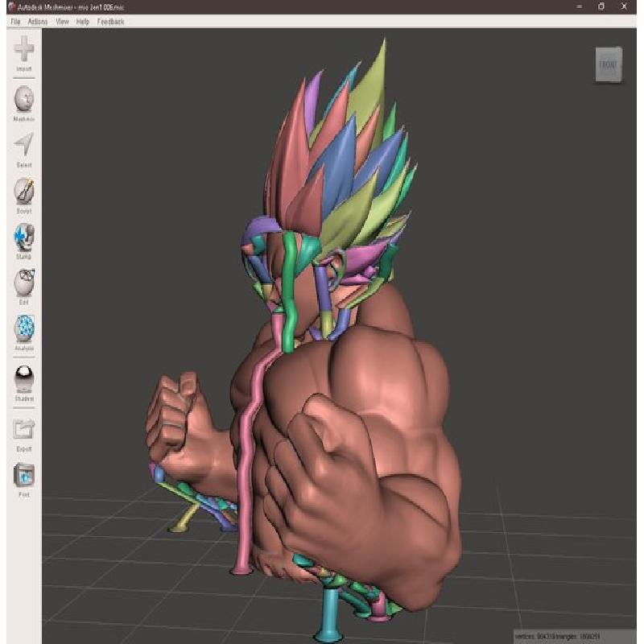Click the Import tool icon
The image size is (644, 644).
[x=24, y=49]
